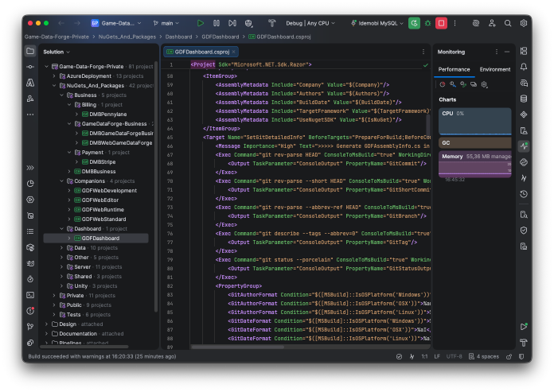The image size is (554, 392).
Task: Switch to the Environment tab
Action: pyautogui.click(x=494, y=69)
